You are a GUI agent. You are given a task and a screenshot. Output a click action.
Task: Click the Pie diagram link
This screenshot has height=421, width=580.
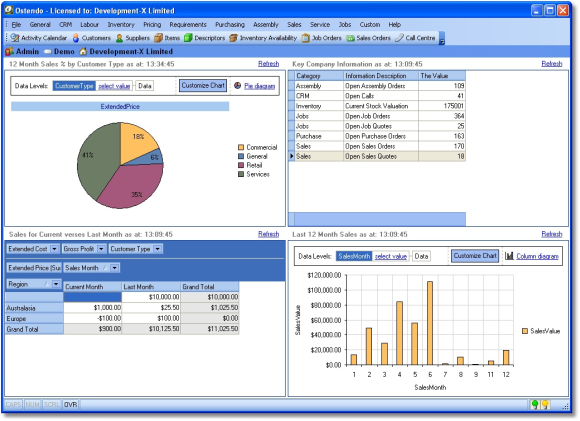tap(260, 86)
